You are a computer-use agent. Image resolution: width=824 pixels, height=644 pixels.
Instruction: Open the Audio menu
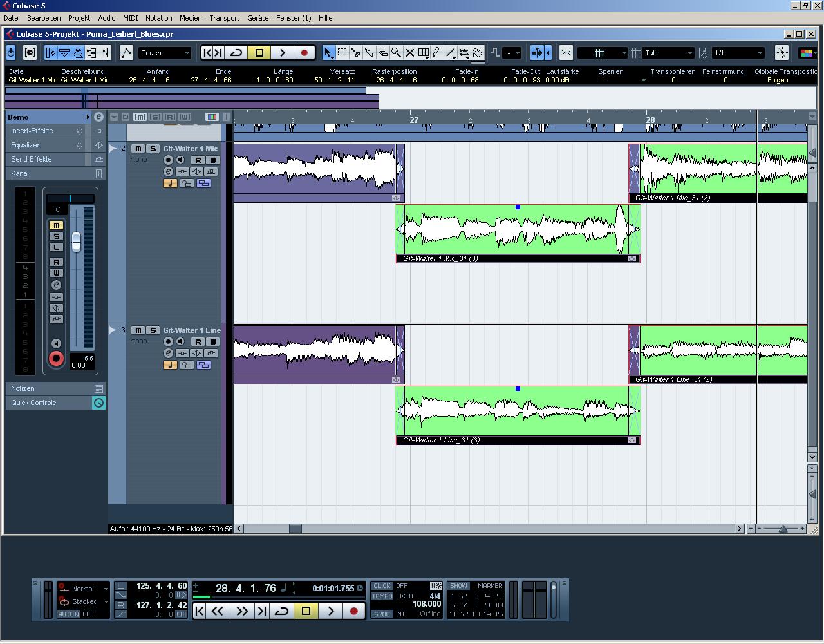[107, 18]
